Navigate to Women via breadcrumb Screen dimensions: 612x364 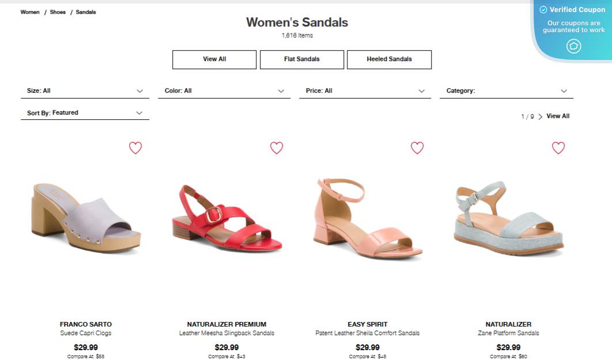29,12
